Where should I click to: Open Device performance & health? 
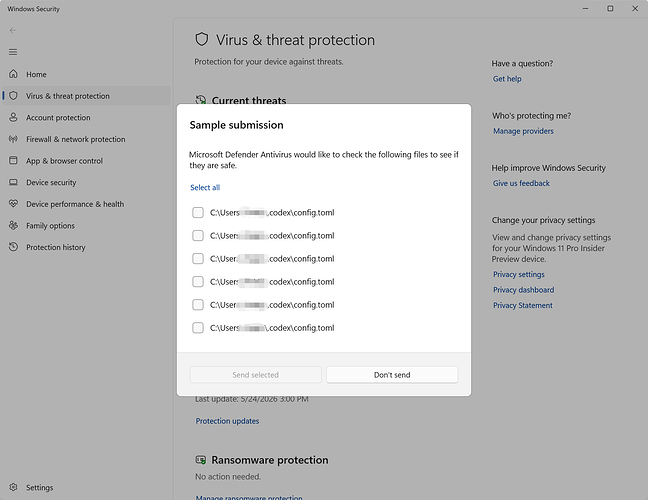pos(86,204)
